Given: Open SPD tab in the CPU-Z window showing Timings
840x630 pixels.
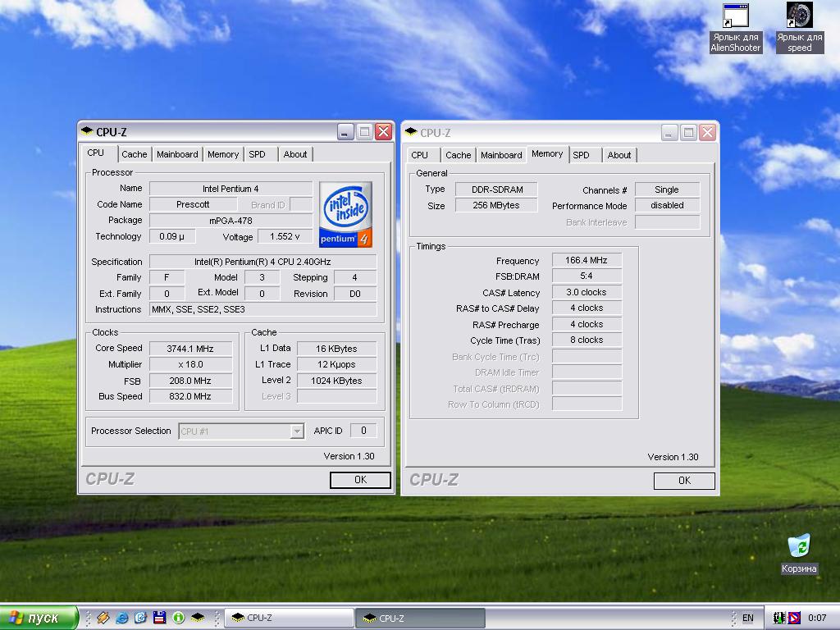Looking at the screenshot, I should click(x=582, y=155).
